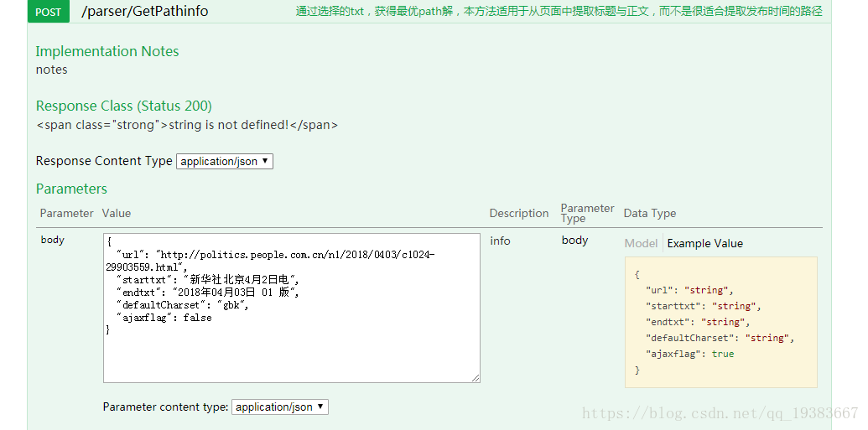Screen dimensions: 868x430
Task: Click the Chinese operation summary text
Action: tap(559, 11)
